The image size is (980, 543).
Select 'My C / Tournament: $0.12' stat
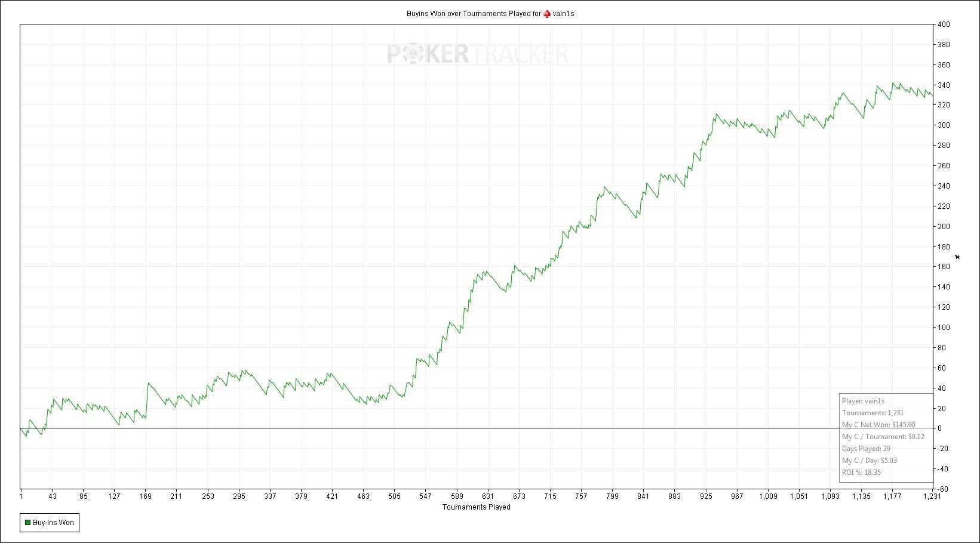point(883,437)
